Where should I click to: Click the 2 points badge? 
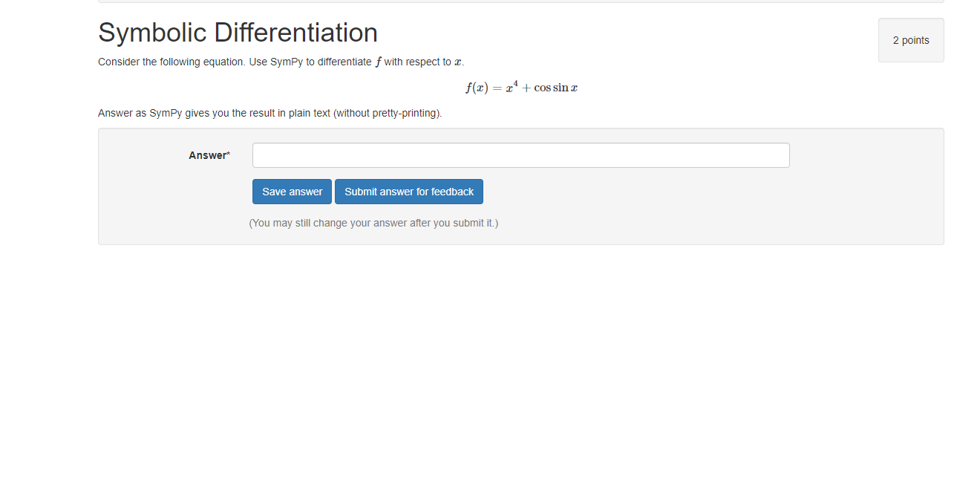click(x=911, y=40)
